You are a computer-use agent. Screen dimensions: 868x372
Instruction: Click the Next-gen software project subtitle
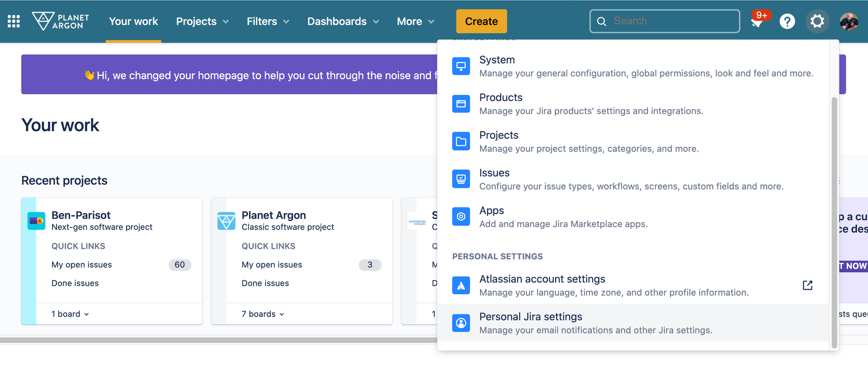pos(102,227)
